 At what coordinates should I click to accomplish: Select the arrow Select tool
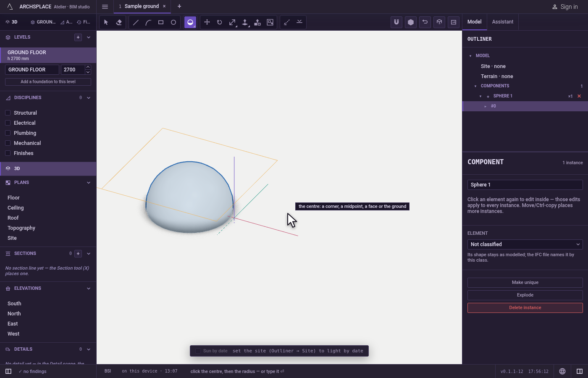click(x=106, y=22)
